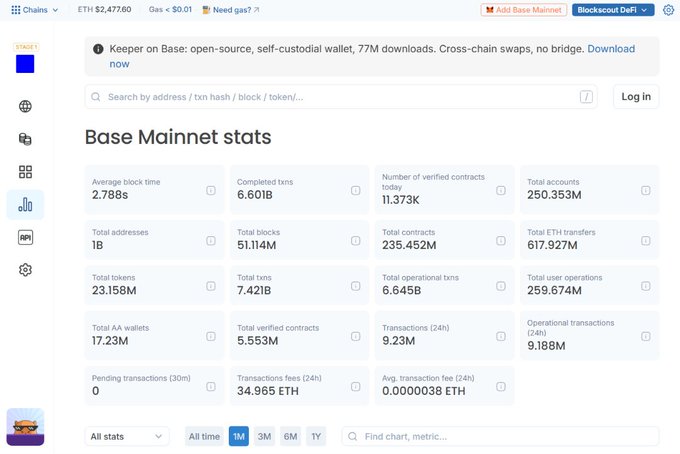
Task: Select the 1M time range
Action: pos(239,436)
